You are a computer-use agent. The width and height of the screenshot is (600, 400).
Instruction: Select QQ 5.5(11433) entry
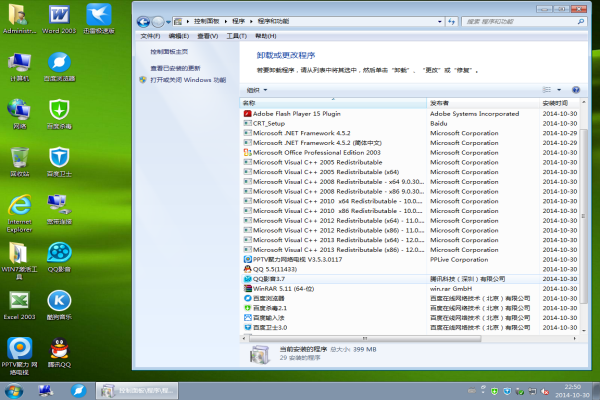coord(409,269)
